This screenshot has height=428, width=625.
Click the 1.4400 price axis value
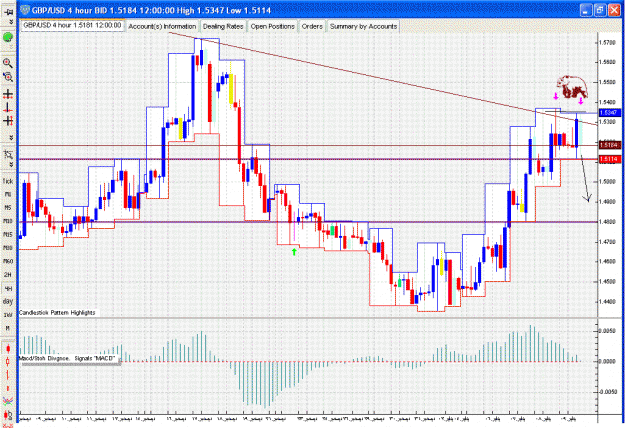607,302
